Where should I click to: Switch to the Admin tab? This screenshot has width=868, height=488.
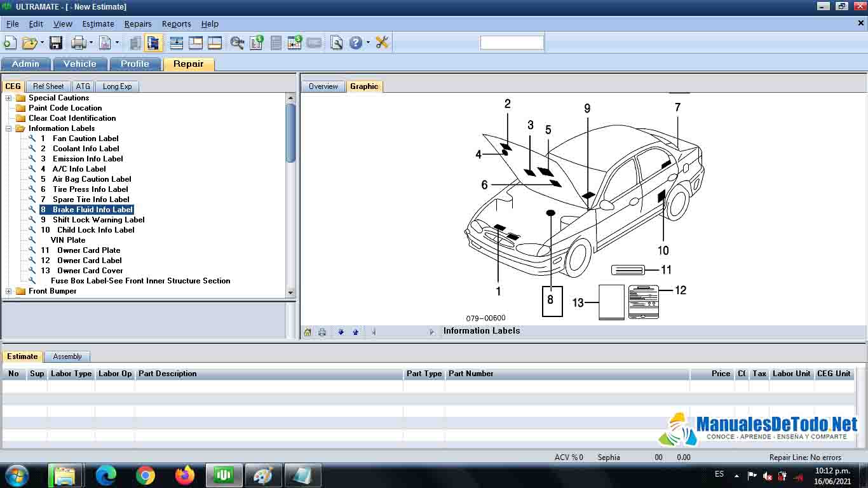coord(25,64)
